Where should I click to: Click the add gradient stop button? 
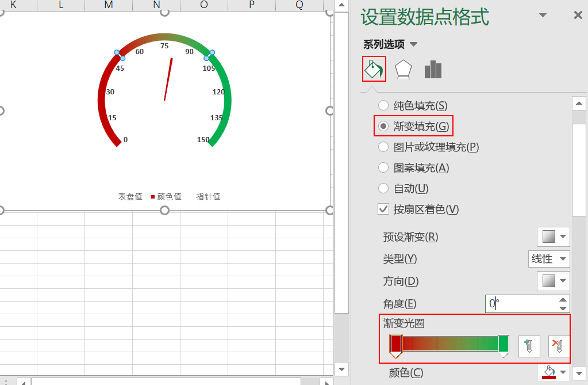tap(529, 346)
